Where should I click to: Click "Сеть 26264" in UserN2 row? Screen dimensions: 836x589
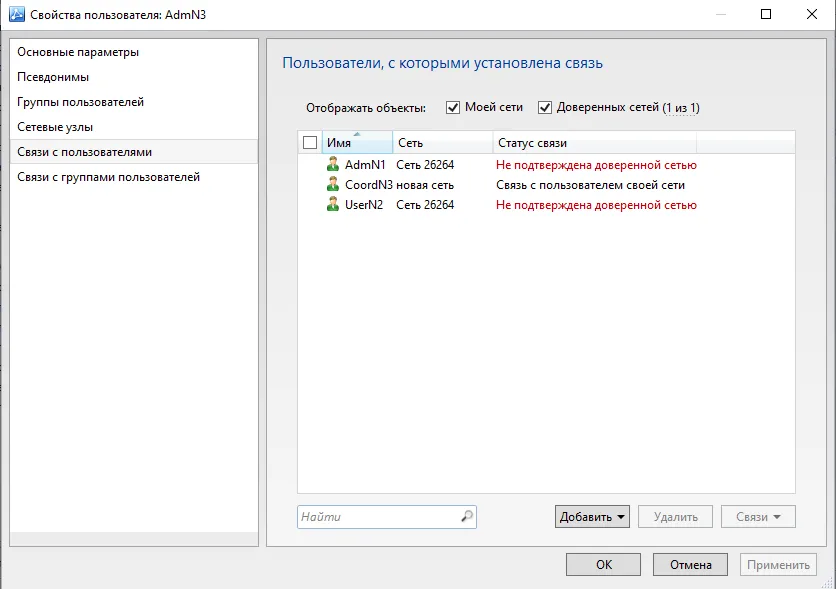coord(425,205)
